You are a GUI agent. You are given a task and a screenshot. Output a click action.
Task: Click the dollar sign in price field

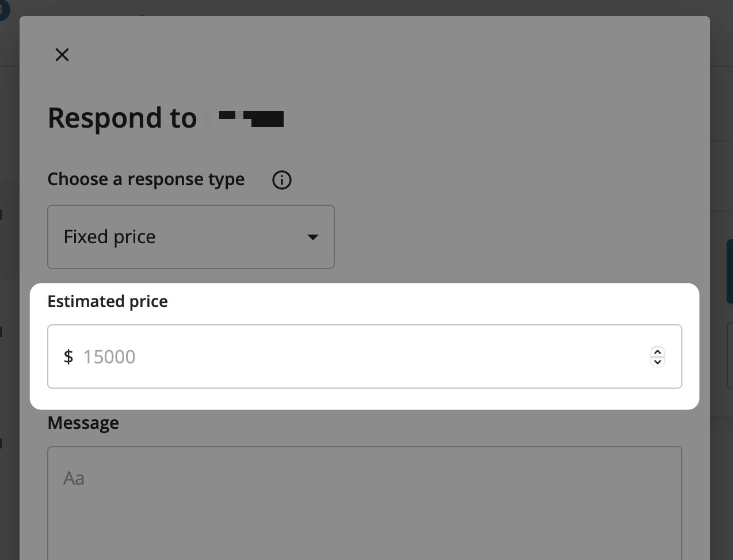point(68,357)
